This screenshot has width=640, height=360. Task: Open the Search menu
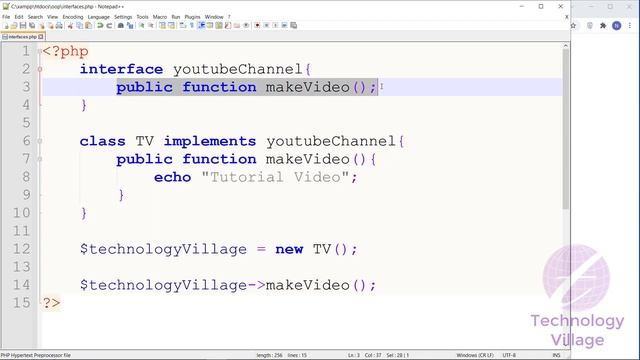[35, 17]
